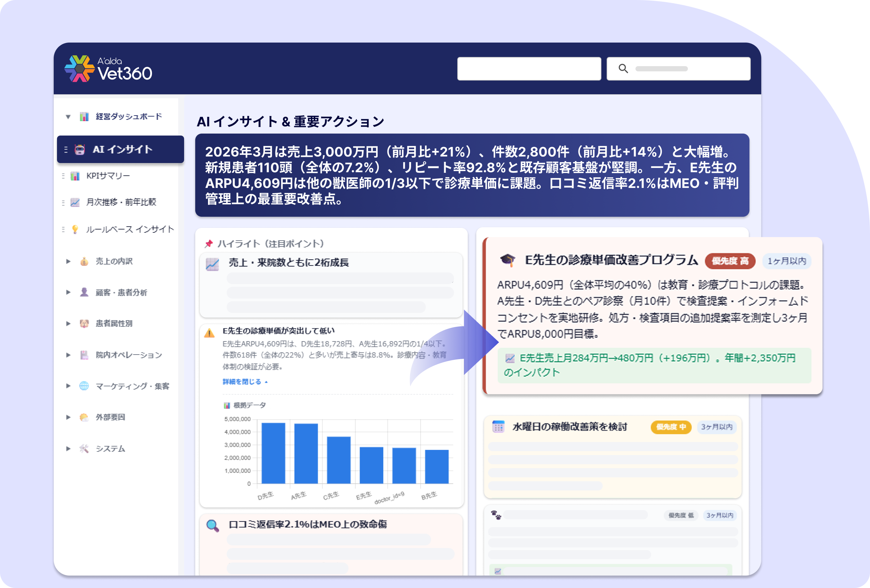This screenshot has width=870, height=588.
Task: Click the calendar icon of 水曜日の稼働改善策
Action: click(x=498, y=426)
